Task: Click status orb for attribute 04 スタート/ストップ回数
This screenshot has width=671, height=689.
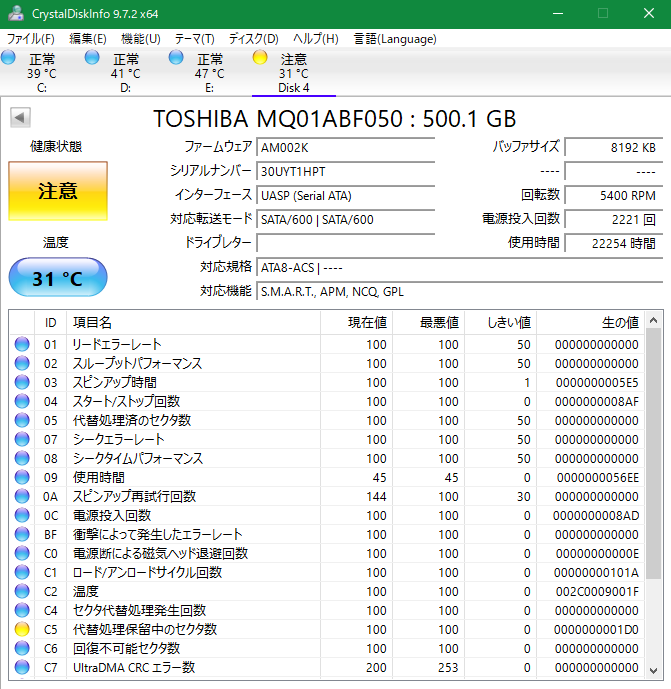Action: 22,401
